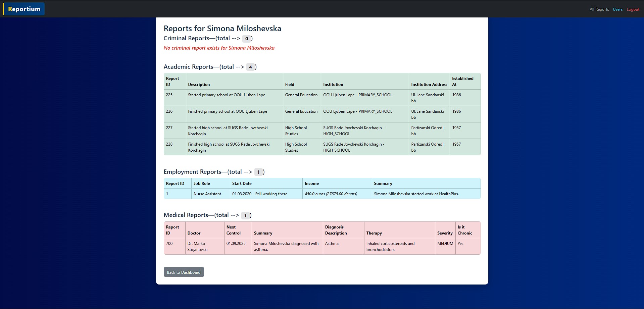This screenshot has width=644, height=309.
Task: Click General Education field in row 225
Action: pyautogui.click(x=302, y=98)
